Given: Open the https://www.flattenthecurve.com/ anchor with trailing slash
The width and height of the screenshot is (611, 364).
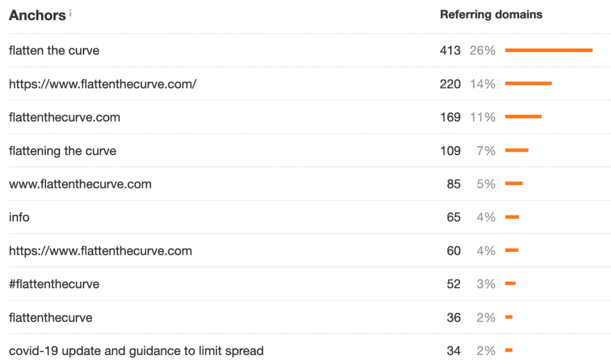Looking at the screenshot, I should pyautogui.click(x=103, y=84).
